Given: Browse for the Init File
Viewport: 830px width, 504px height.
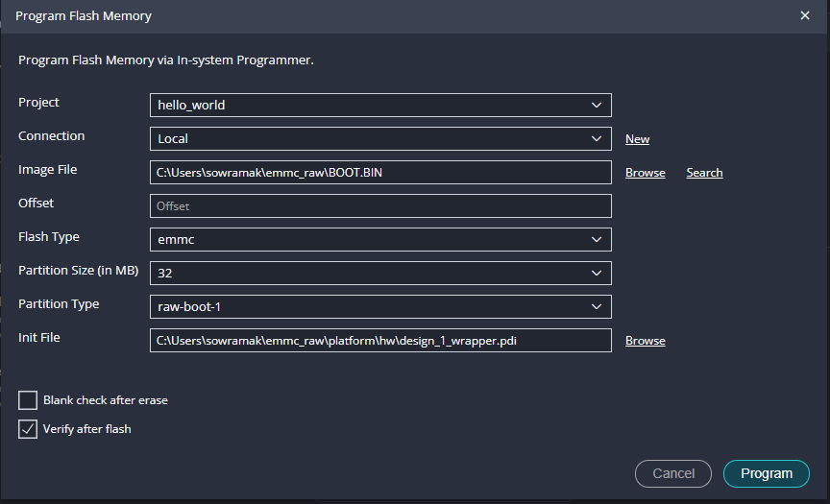Looking at the screenshot, I should coord(645,341).
